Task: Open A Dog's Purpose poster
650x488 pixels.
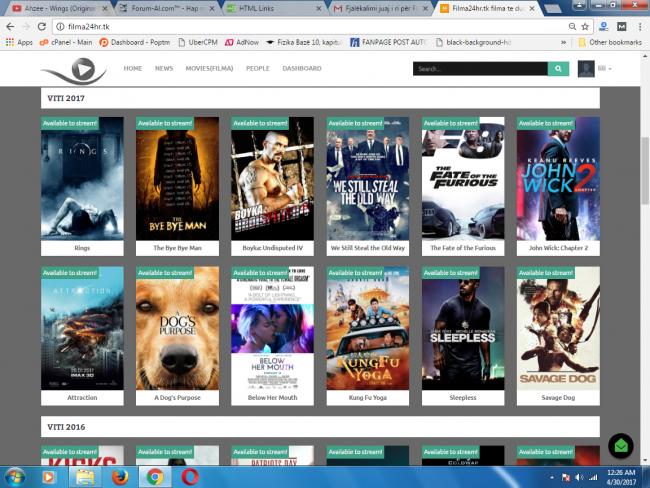Action: (x=177, y=328)
